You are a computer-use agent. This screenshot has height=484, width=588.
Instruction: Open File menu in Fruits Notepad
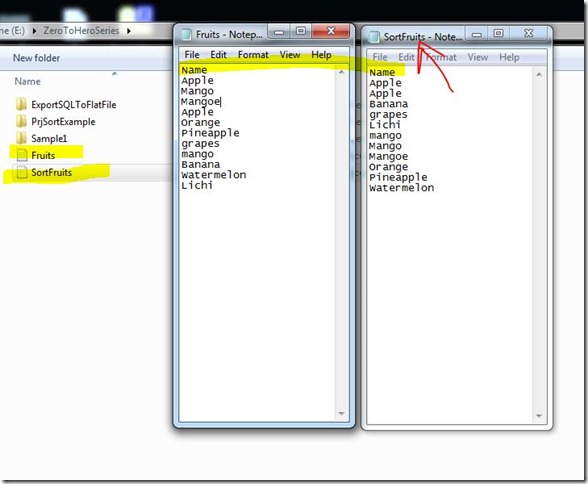pos(192,55)
